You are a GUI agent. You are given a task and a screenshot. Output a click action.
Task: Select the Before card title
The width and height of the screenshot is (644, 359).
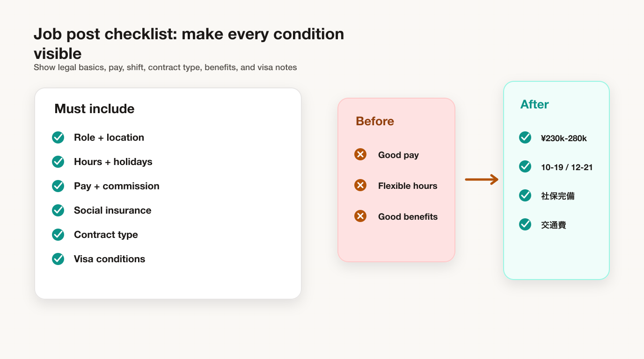[375, 121]
